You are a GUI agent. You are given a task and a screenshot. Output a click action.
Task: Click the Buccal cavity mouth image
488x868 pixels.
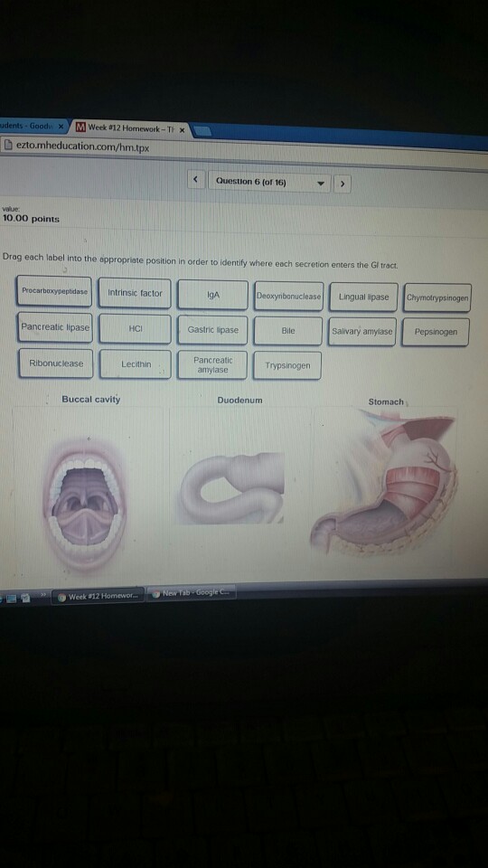pos(85,504)
